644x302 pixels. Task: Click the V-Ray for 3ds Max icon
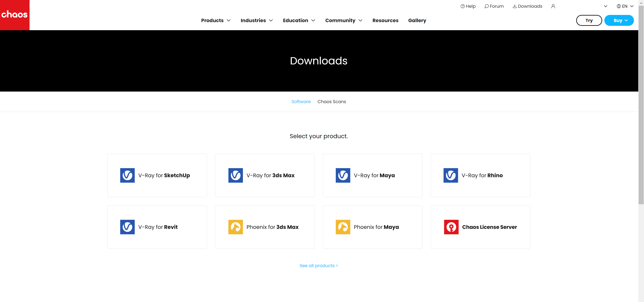coord(235,175)
